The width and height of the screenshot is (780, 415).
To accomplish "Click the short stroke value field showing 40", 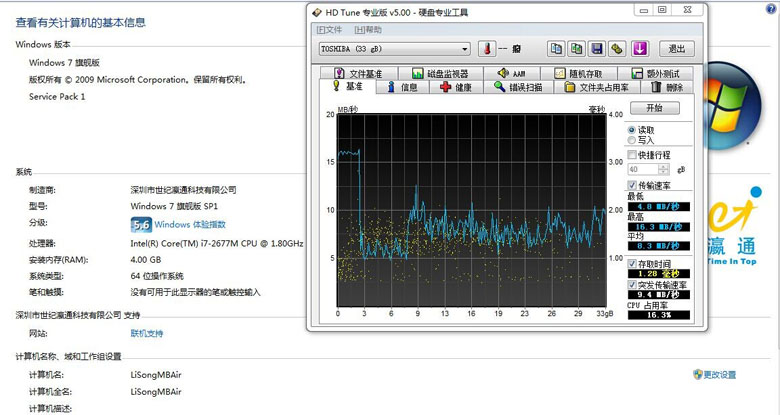I will [x=643, y=169].
